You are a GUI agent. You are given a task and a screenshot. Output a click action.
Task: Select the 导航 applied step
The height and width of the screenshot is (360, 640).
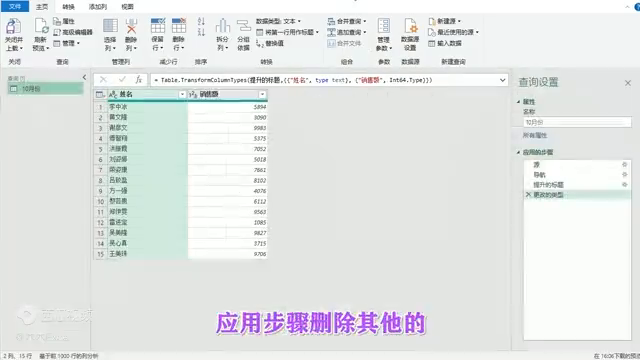[x=578, y=175]
